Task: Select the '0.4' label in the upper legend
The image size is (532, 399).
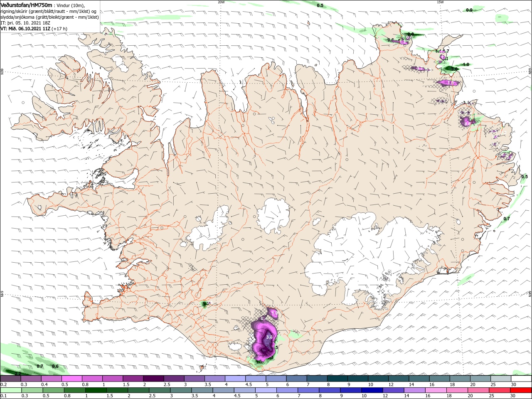Action: click(44, 384)
